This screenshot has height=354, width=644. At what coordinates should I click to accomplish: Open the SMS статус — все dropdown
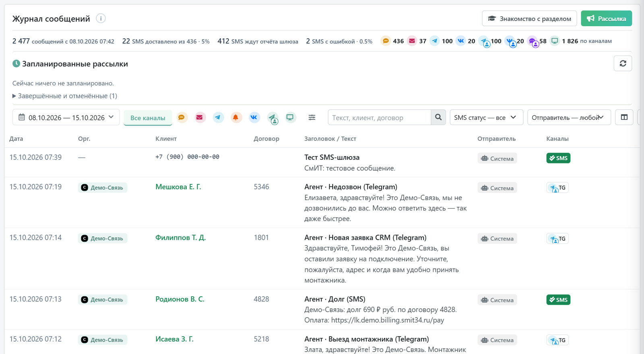click(486, 117)
